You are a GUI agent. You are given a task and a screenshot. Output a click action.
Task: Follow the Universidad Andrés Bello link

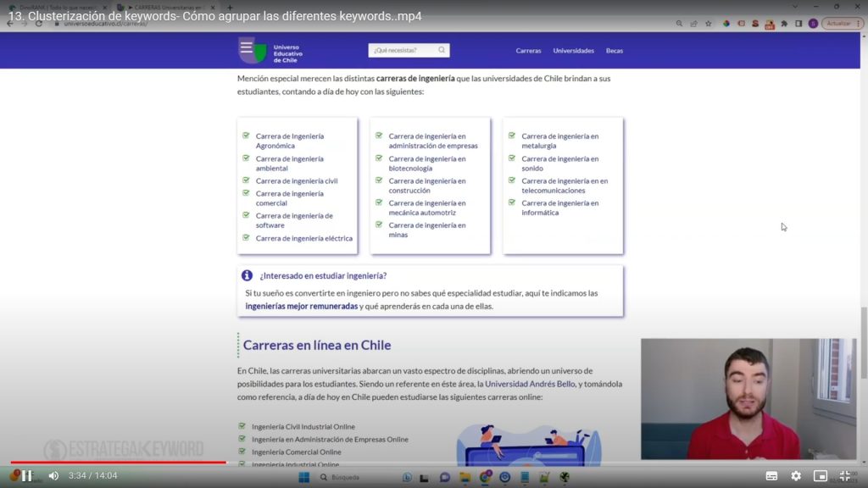click(x=530, y=384)
